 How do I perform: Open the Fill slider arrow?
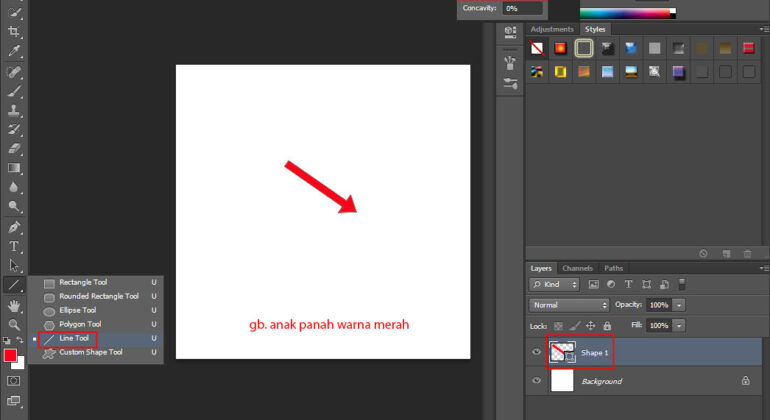click(x=679, y=326)
